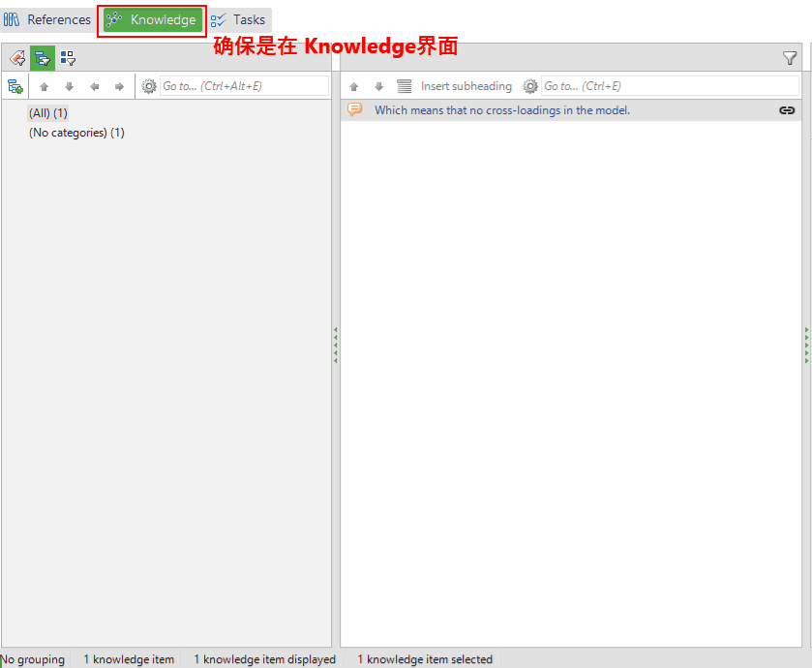Select the 'Which means that no cross-loadings' item
Screen dimensions: 812x668
(x=571, y=110)
